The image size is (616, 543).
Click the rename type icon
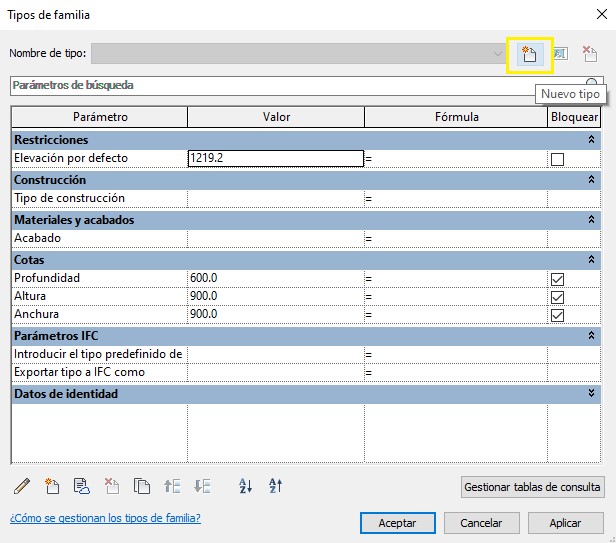pyautogui.click(x=560, y=54)
